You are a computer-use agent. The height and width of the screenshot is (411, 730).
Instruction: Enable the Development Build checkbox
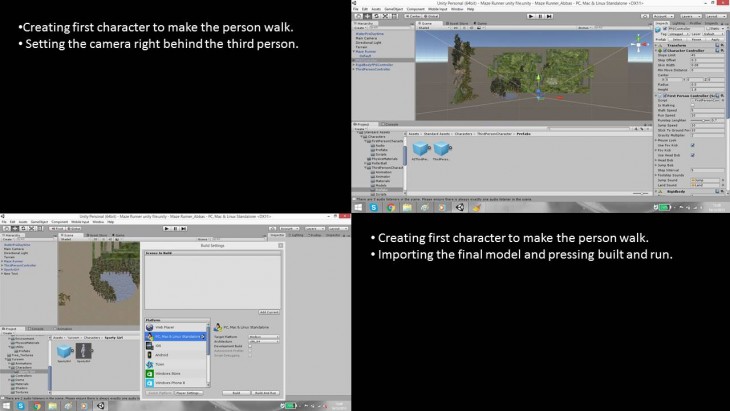[x=251, y=347]
